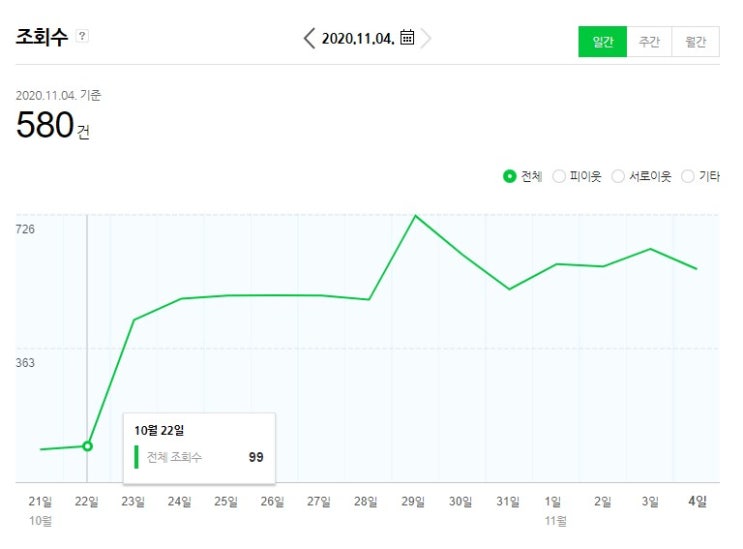743x549 pixels.
Task: Open the help icon next to 조회수
Action: tap(82, 36)
